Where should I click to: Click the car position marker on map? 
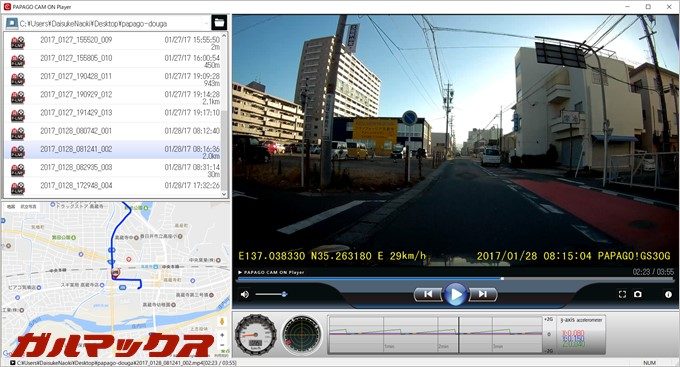(x=115, y=273)
